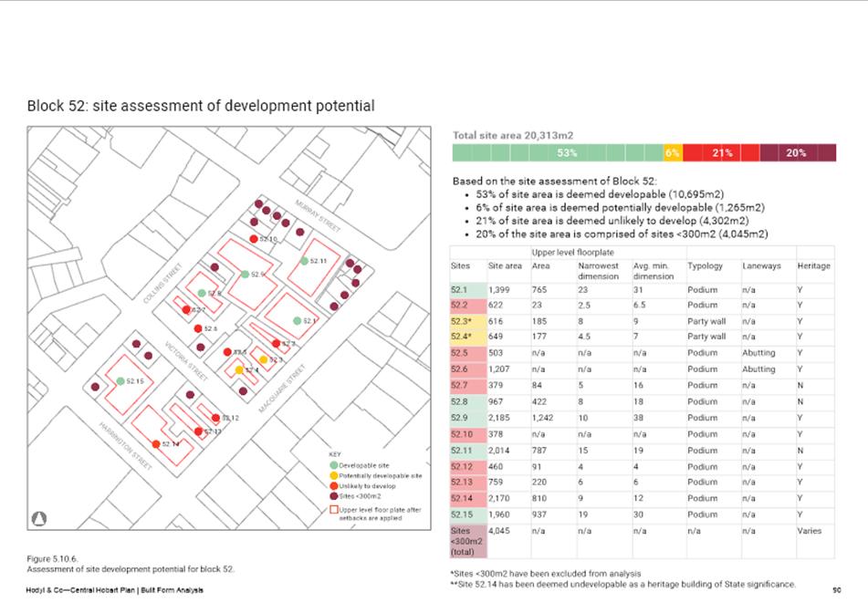This screenshot has height=613, width=868.
Task: Click the 'Typology' column header
Action: click(x=705, y=266)
